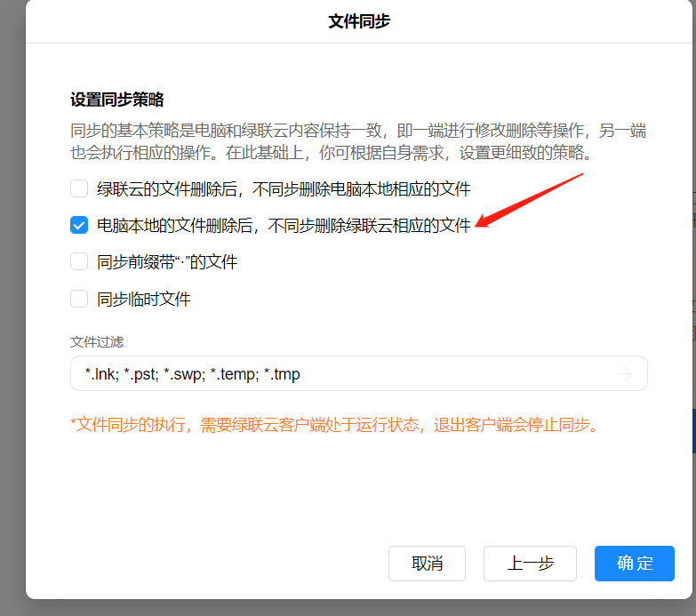The width and height of the screenshot is (696, 616).
Task: Click the arrow icon in filter field
Action: (625, 373)
